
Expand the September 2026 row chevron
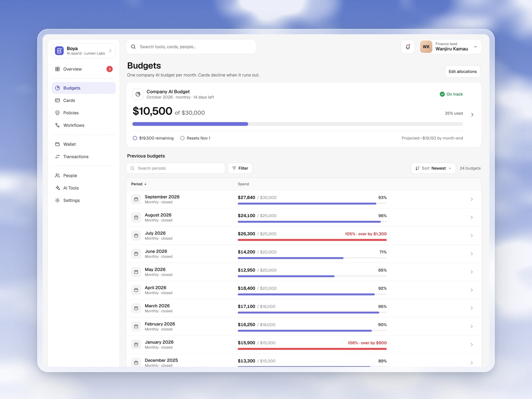click(x=471, y=199)
